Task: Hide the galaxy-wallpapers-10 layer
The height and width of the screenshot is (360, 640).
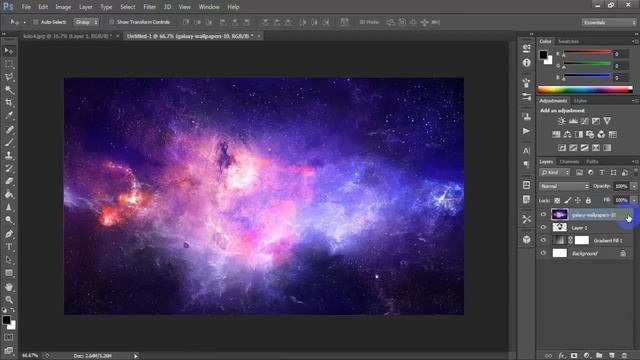Action: pyautogui.click(x=543, y=214)
